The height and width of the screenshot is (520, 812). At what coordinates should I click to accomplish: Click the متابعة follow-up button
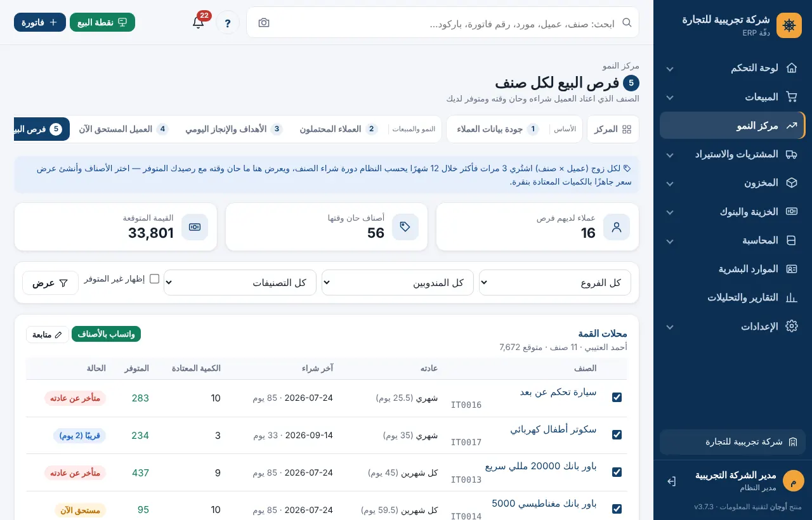coord(48,334)
